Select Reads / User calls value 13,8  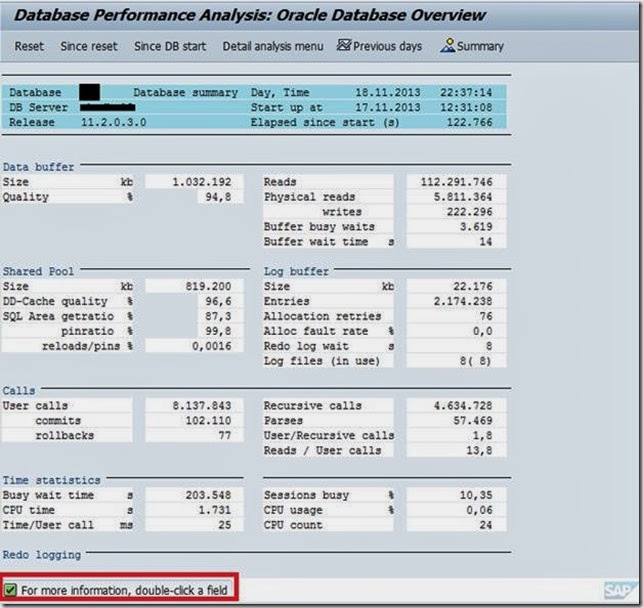[x=456, y=451]
